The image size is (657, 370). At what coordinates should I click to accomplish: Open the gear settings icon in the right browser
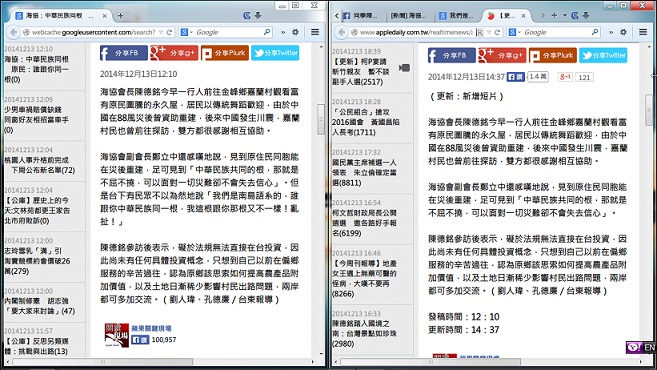click(x=623, y=32)
